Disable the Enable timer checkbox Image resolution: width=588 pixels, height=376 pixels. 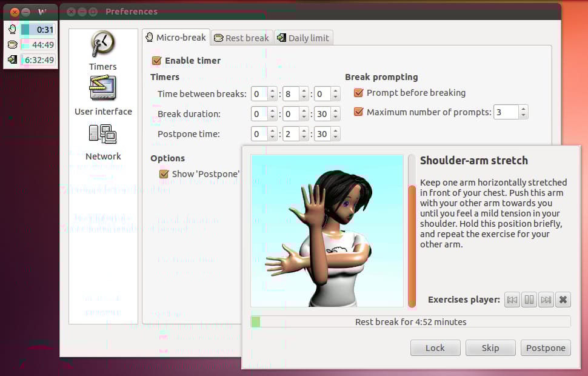pos(157,61)
